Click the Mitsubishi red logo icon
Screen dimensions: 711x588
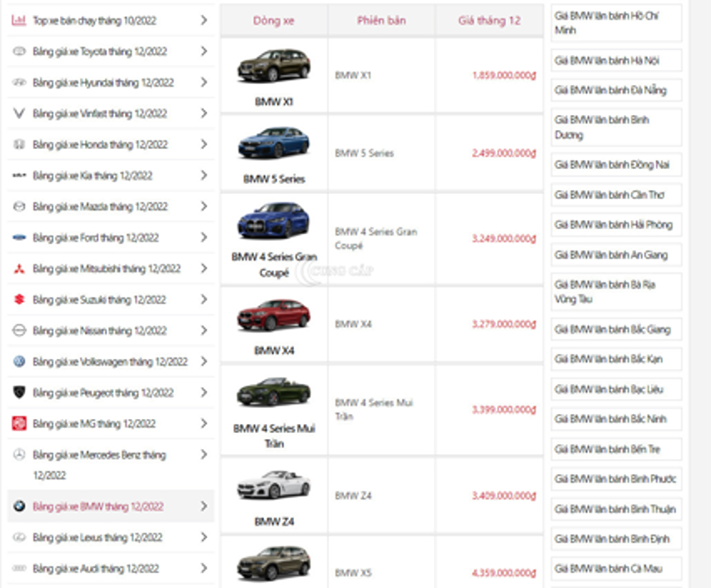18,269
